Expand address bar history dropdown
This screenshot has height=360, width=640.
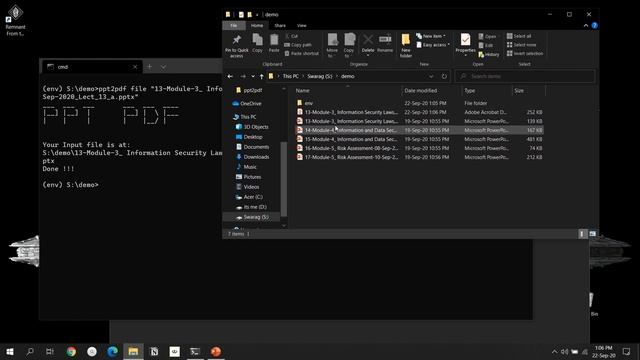point(431,76)
